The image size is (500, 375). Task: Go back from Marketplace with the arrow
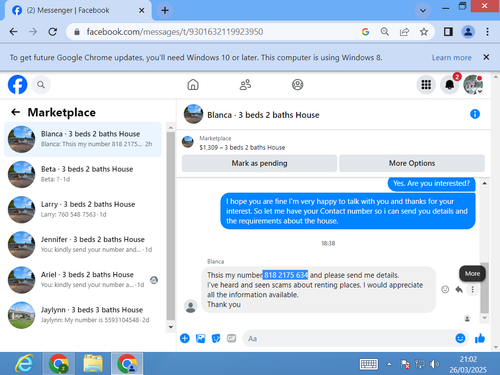coord(16,112)
